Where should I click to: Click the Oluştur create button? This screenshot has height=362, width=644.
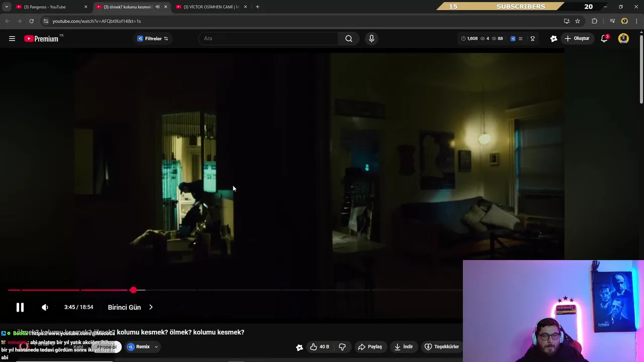click(x=577, y=39)
